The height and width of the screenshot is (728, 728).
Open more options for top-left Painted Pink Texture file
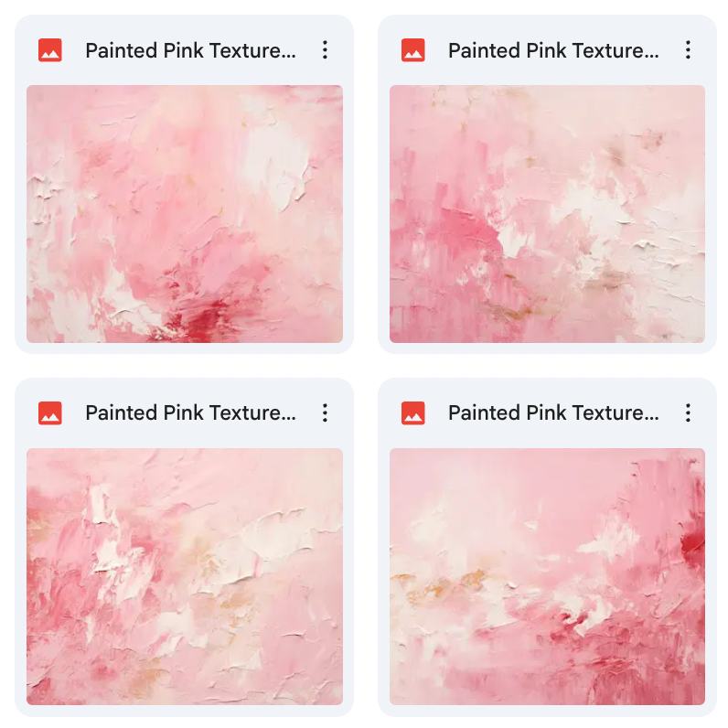pos(325,49)
